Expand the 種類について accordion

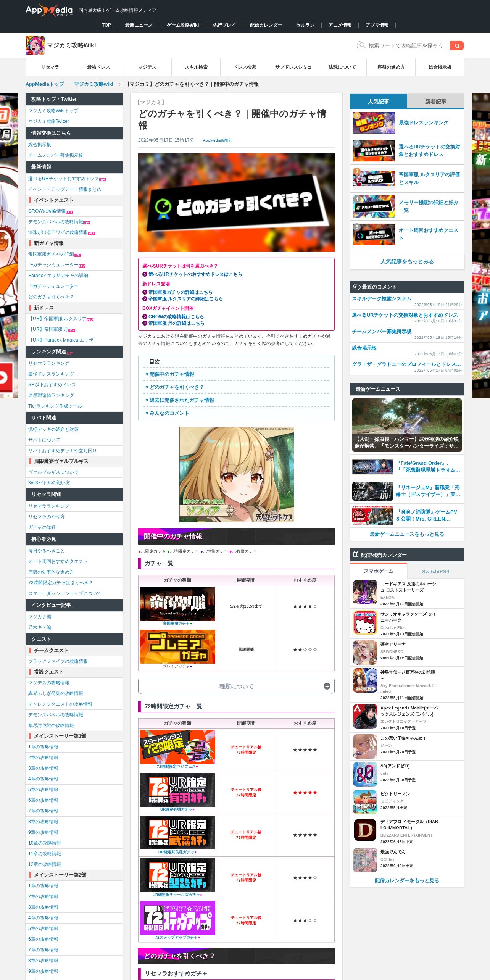[236, 686]
